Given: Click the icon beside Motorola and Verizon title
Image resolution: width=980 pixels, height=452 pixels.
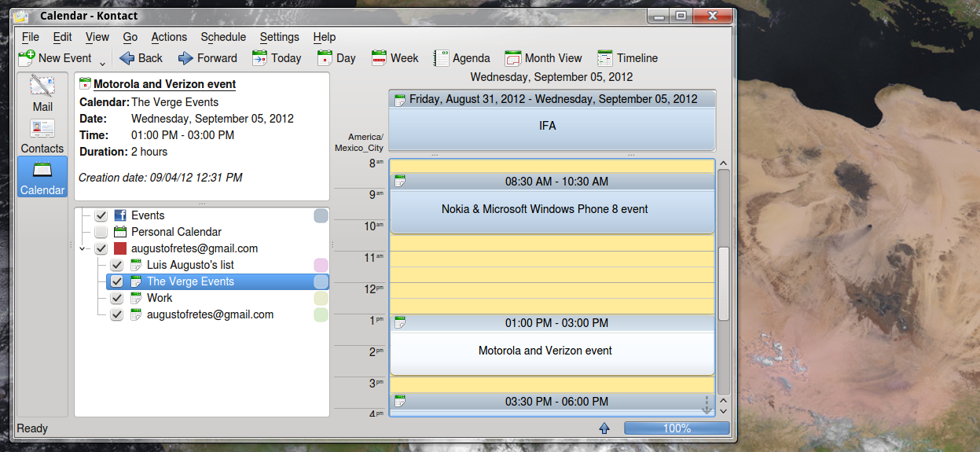Looking at the screenshot, I should pos(85,83).
